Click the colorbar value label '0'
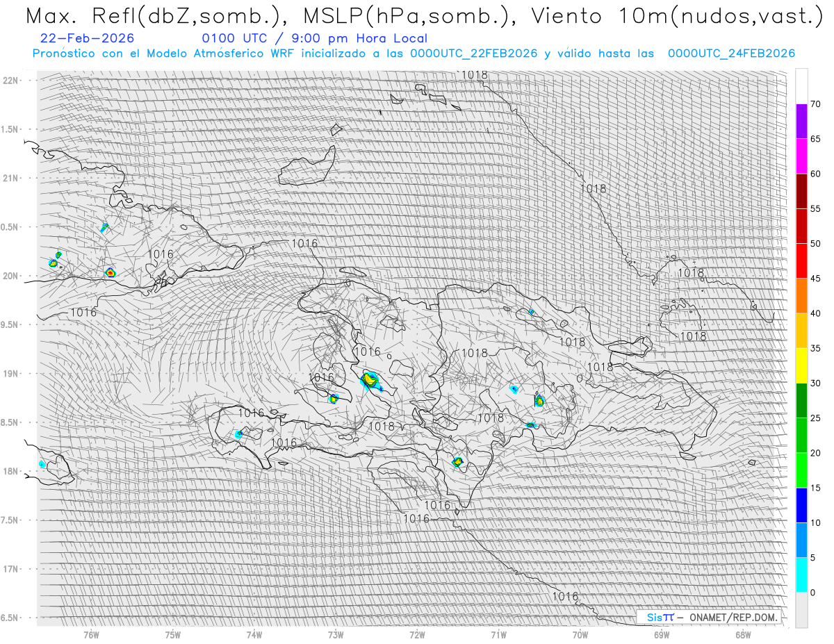 point(812,592)
